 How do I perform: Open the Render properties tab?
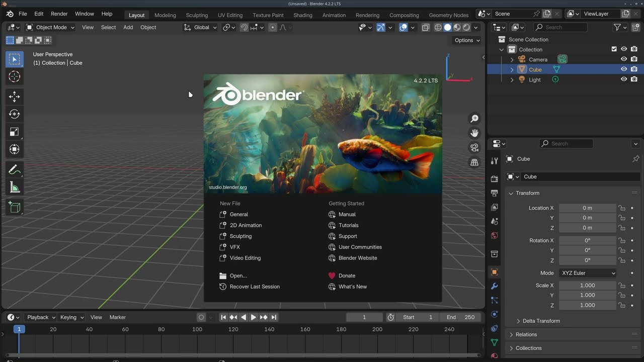pyautogui.click(x=494, y=179)
